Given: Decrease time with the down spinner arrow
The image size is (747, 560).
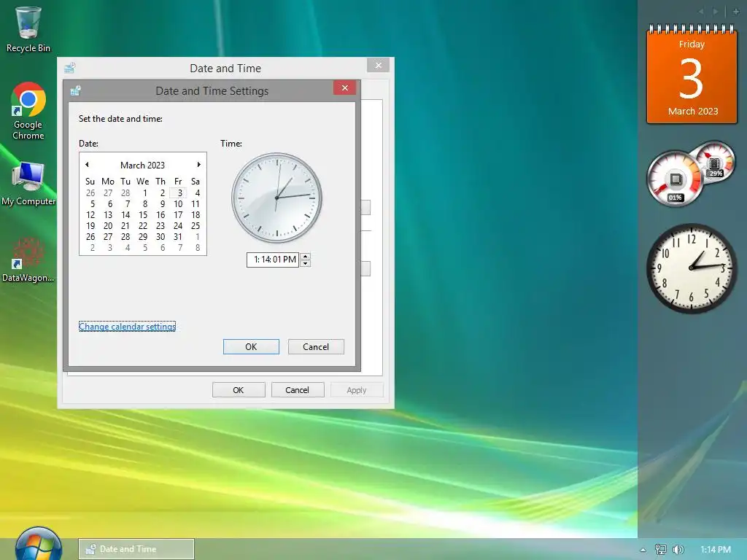Looking at the screenshot, I should [x=306, y=263].
